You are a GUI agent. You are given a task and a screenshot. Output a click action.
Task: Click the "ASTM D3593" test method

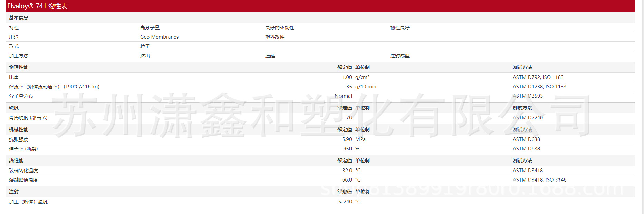(x=528, y=96)
